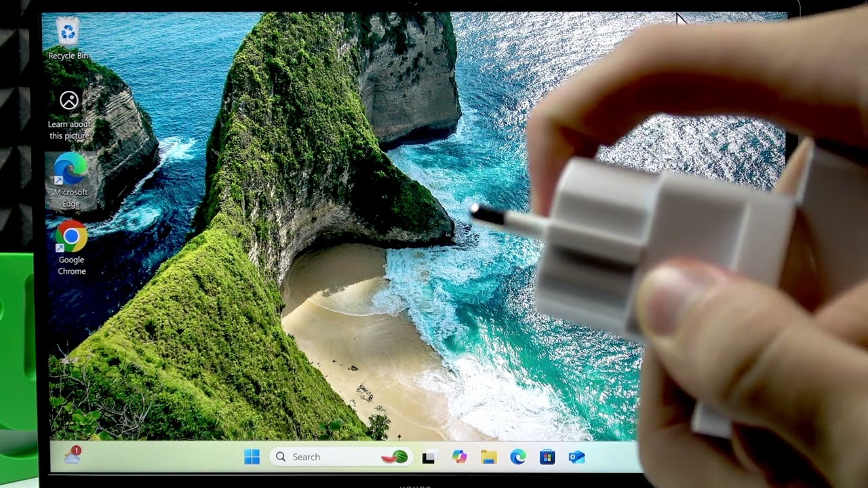This screenshot has width=868, height=488.
Task: Click the watermelon search highlight icon
Action: click(395, 457)
